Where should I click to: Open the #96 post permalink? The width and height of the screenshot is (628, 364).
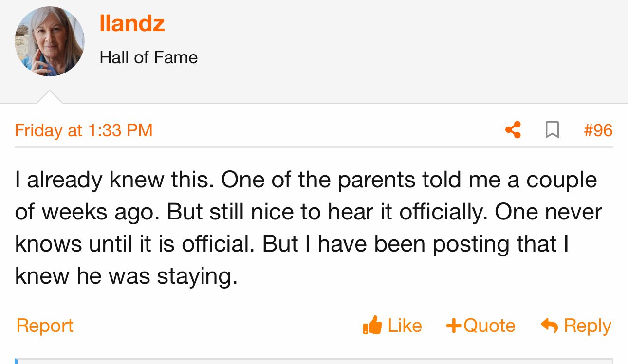(x=598, y=130)
